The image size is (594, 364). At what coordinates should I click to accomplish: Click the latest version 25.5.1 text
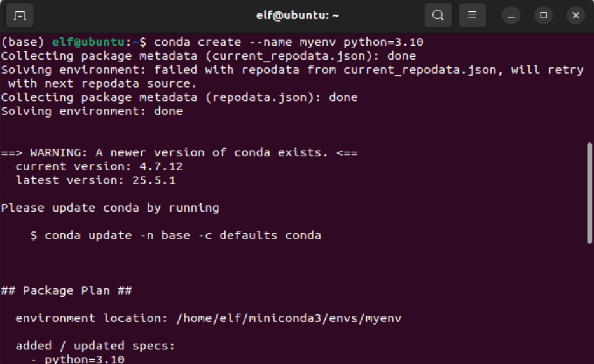click(x=95, y=180)
